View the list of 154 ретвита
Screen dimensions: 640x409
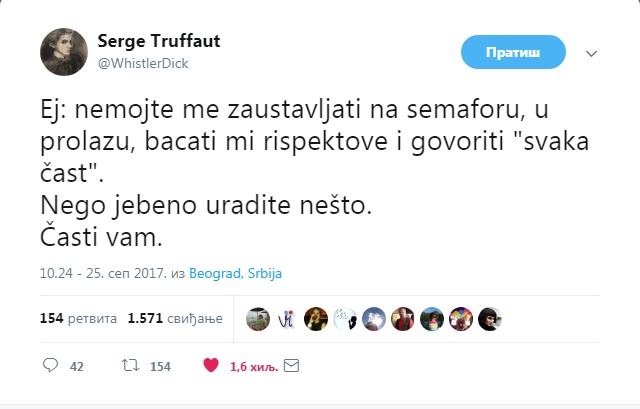pos(78,319)
